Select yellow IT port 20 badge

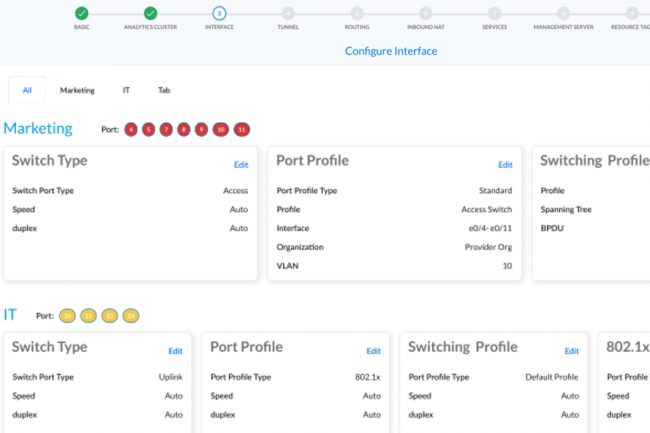67,316
